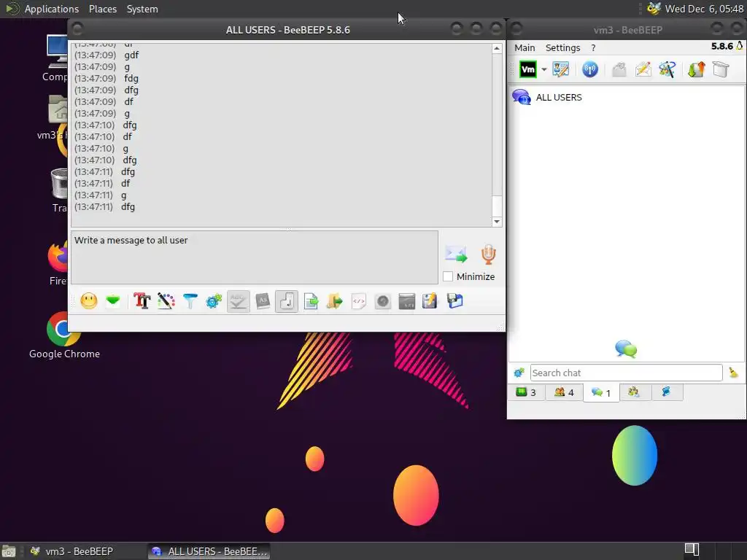The height and width of the screenshot is (560, 747).
Task: Open chat settings gear icon in chat toolbar
Action: (x=214, y=301)
